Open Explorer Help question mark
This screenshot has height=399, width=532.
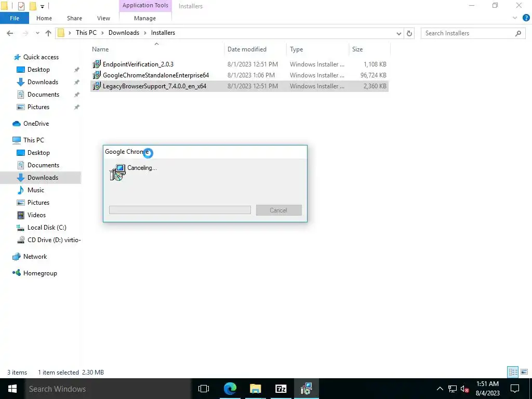[526, 18]
